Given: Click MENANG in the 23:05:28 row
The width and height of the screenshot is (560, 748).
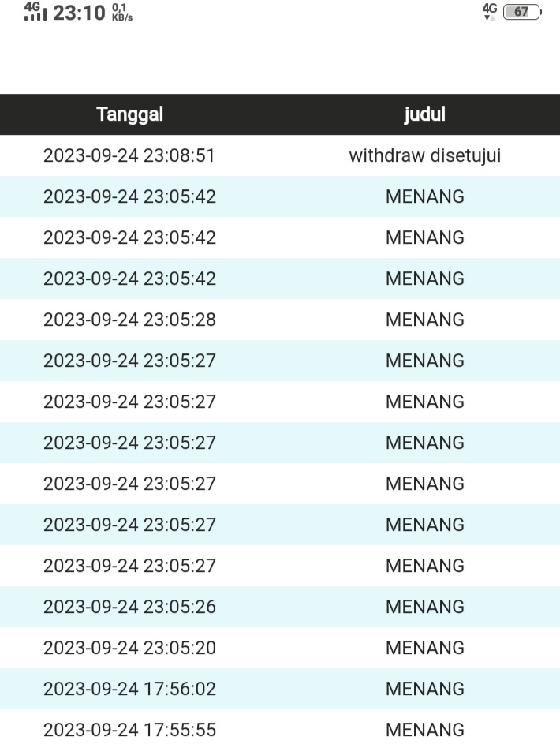Looking at the screenshot, I should [424, 320].
